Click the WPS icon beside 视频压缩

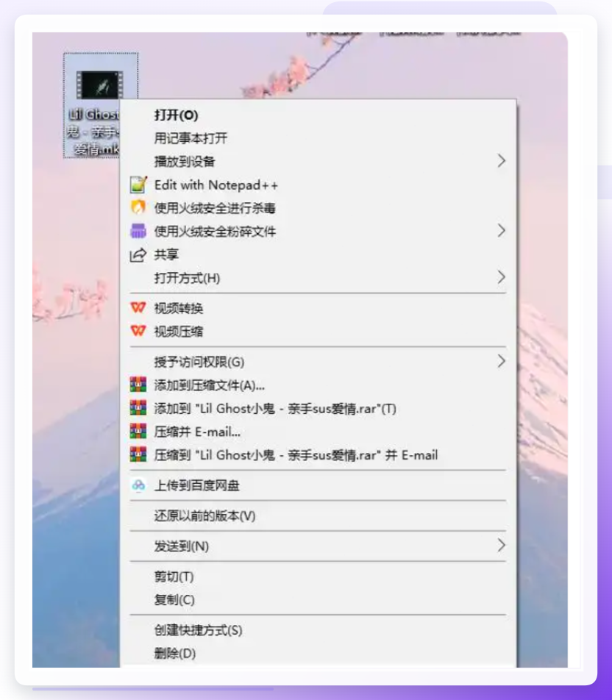click(138, 331)
